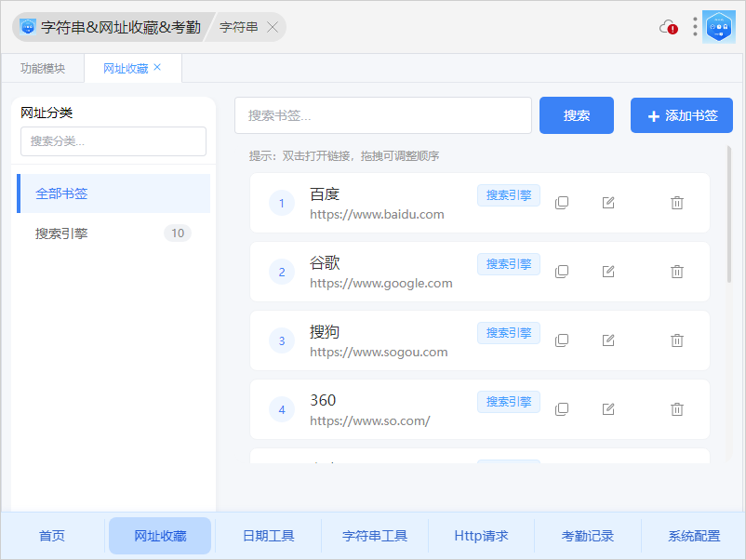The height and width of the screenshot is (560, 746).
Task: Select the 搜索引擎 category in the sidebar
Action: [113, 233]
